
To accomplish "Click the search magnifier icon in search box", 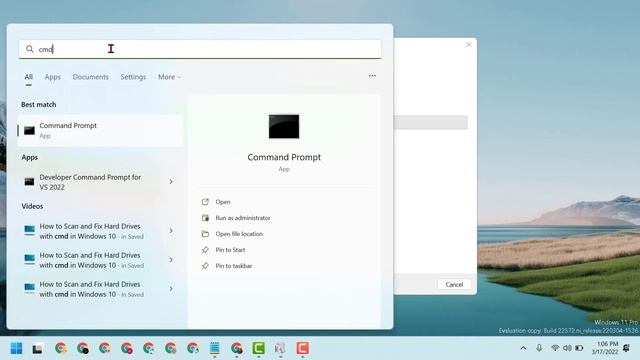I will (x=29, y=49).
